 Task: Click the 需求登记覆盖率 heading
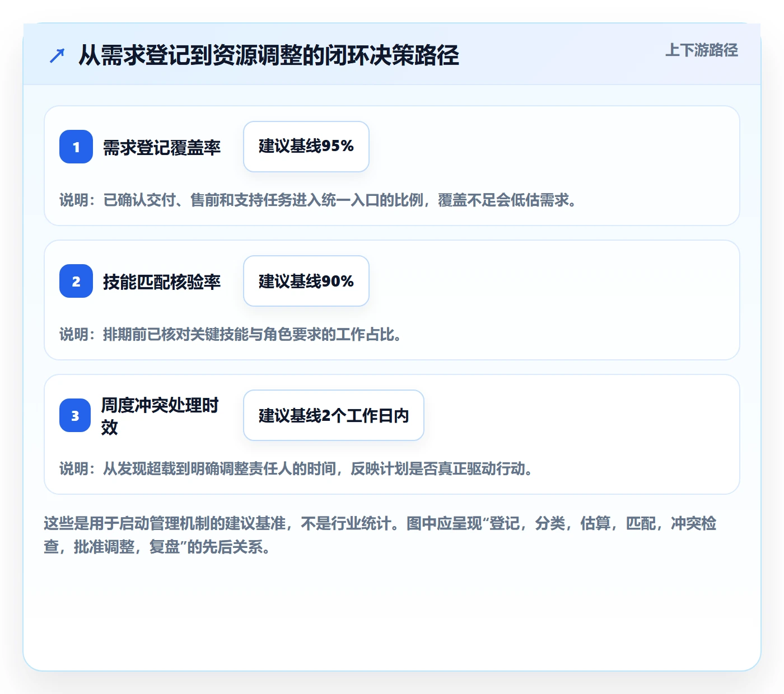point(162,147)
